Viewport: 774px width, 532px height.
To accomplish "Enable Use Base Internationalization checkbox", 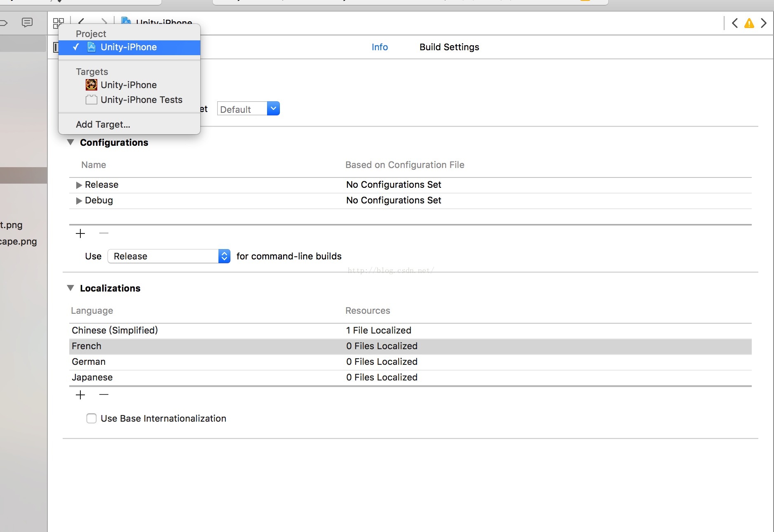I will point(91,418).
